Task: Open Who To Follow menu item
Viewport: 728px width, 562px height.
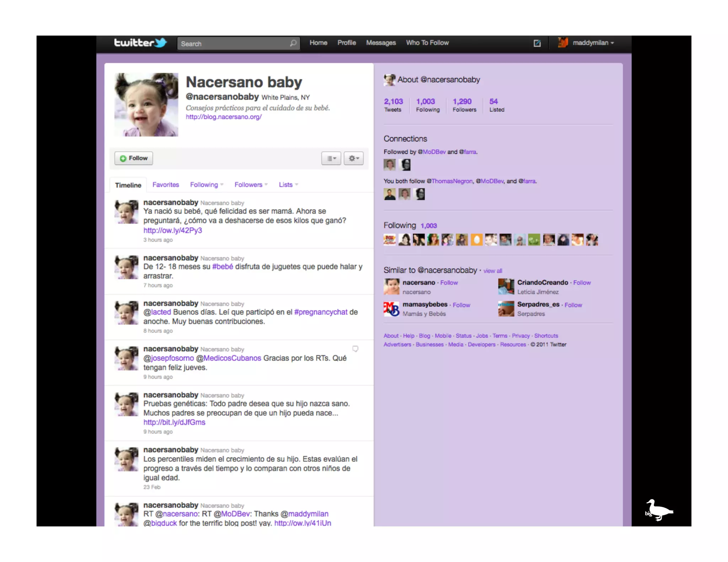Action: [427, 43]
